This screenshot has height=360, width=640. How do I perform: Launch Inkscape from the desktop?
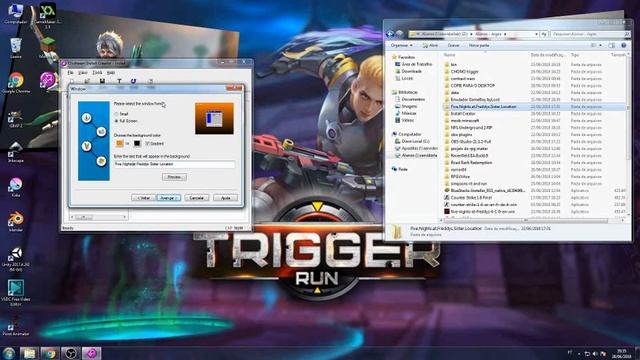[x=16, y=152]
